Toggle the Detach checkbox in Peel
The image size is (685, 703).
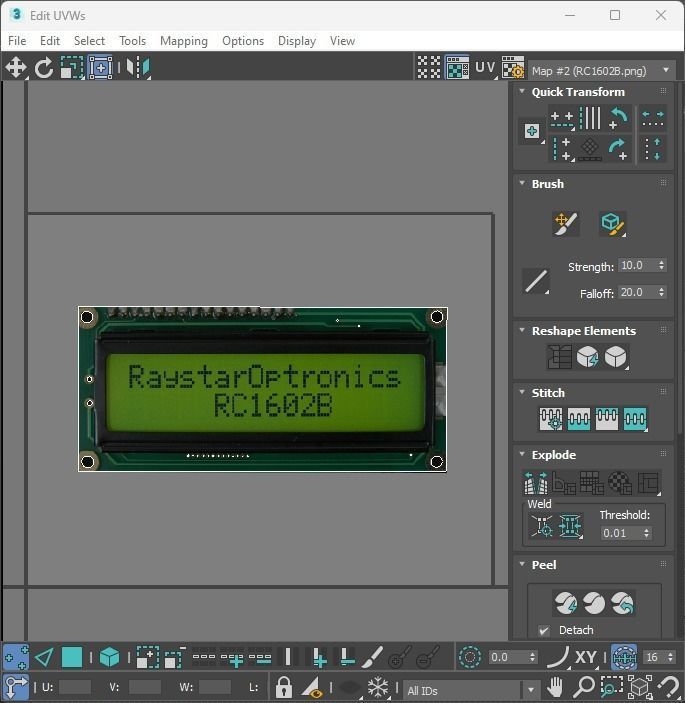point(544,630)
